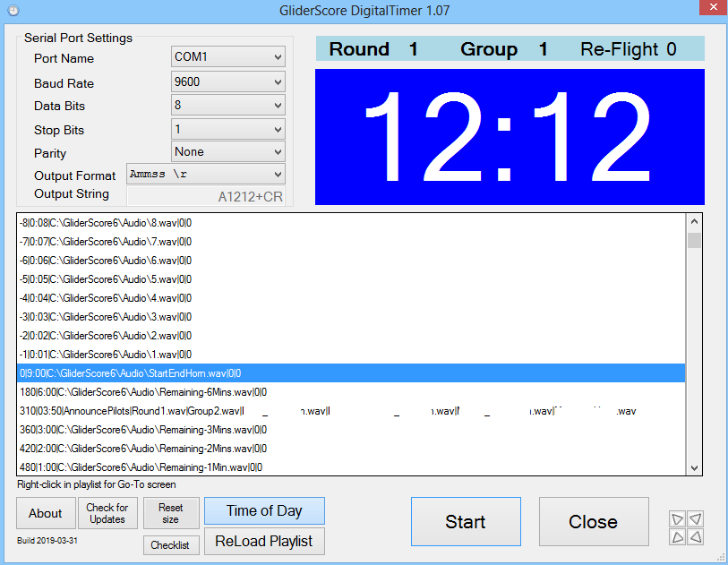The image size is (728, 565).
Task: Click the bottom-left corner arrow button
Action: point(677,536)
